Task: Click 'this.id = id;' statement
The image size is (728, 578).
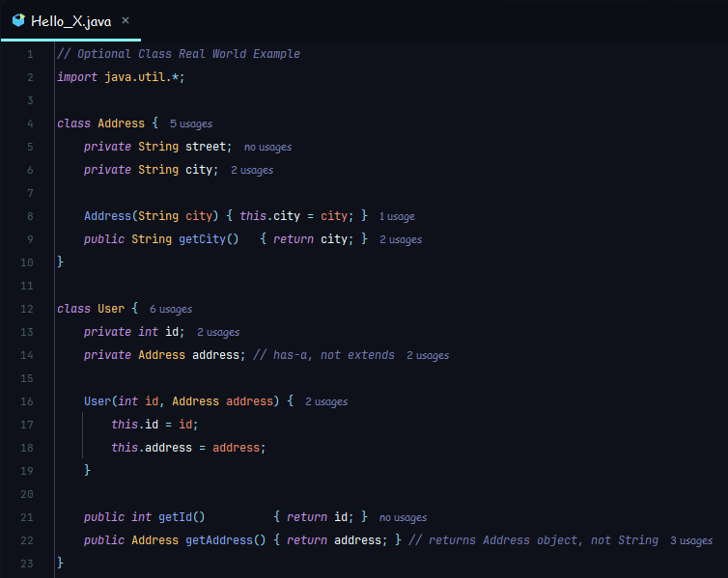Action: tap(154, 425)
